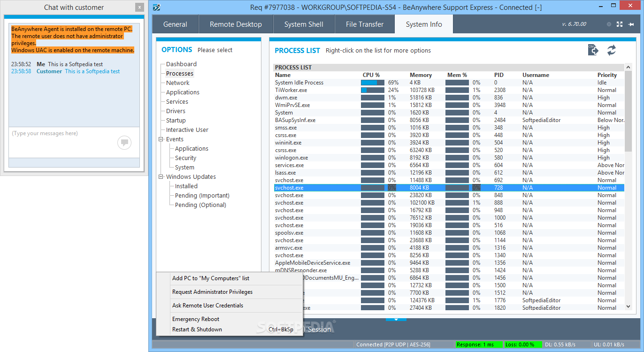Show Pending (Important) updates
The image size is (644, 352).
(x=202, y=195)
